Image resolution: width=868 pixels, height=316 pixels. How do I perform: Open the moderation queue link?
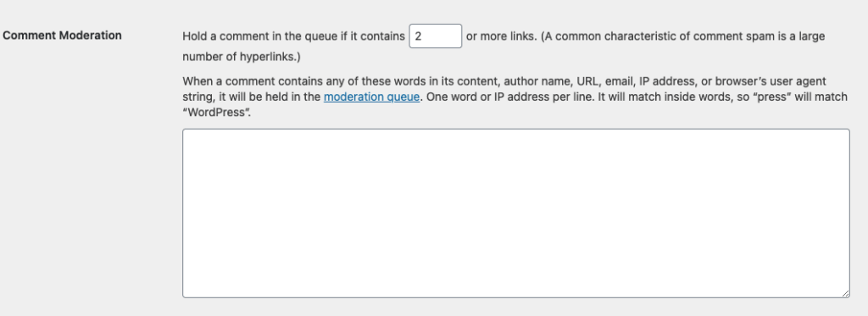(371, 97)
